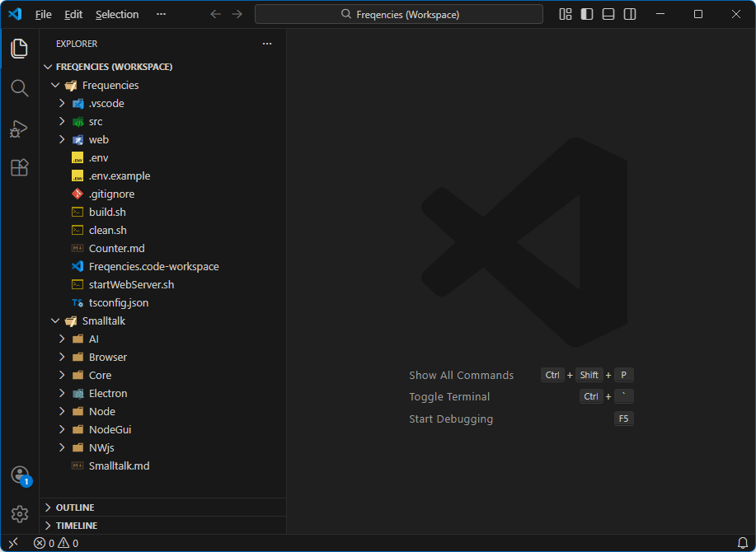Click the Electron folder icon
The width and height of the screenshot is (756, 552).
click(x=77, y=394)
